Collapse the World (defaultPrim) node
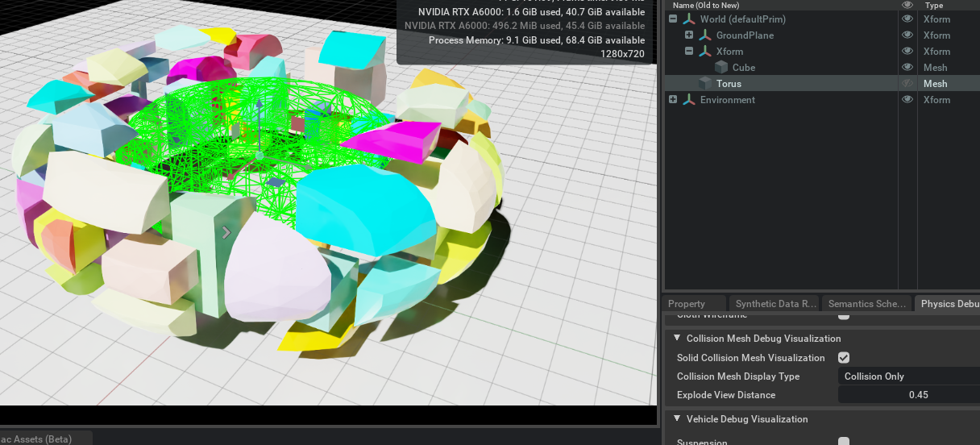Viewport: 980px width, 445px height. point(673,19)
